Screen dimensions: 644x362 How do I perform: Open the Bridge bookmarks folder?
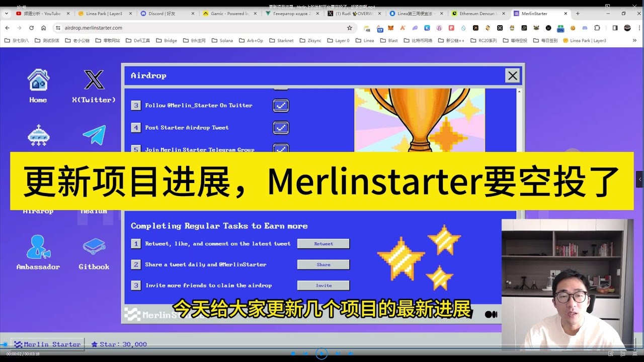[x=167, y=40]
